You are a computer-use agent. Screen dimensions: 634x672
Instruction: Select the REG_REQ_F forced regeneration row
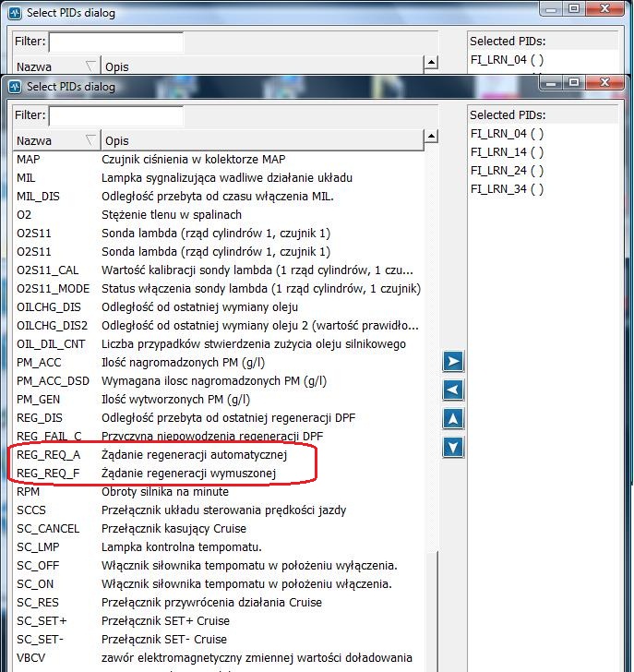coord(48,474)
